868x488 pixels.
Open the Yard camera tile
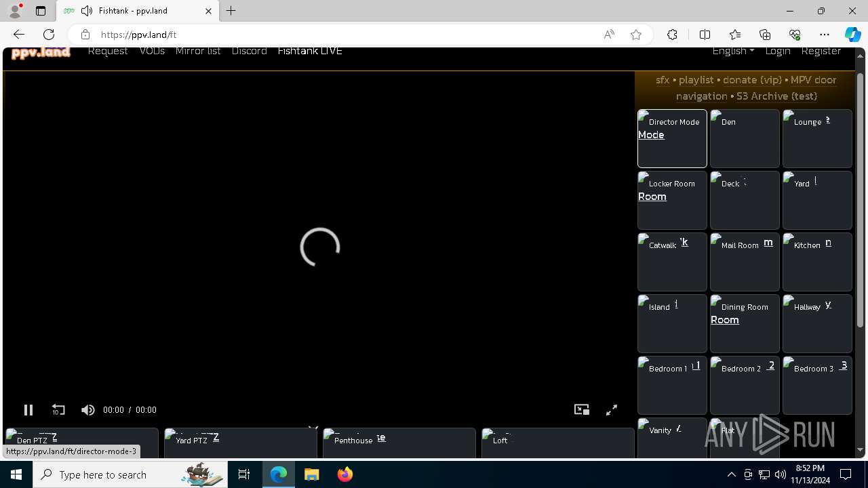(817, 200)
